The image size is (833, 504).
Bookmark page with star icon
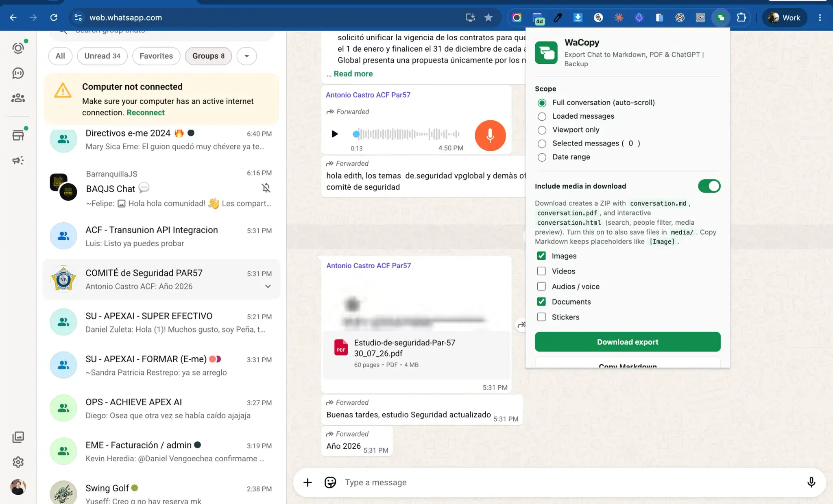(488, 17)
